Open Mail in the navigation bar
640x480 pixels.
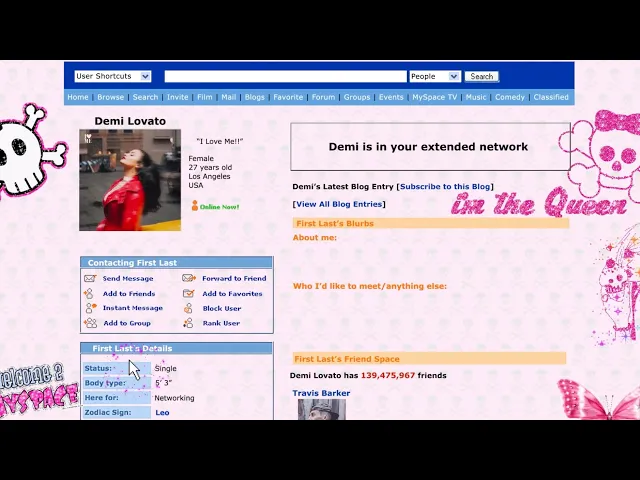229,97
